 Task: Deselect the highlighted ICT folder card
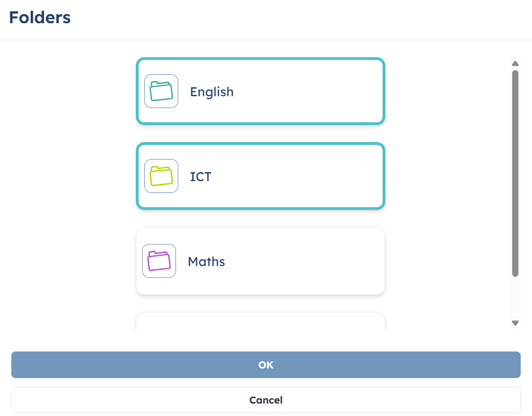[260, 176]
